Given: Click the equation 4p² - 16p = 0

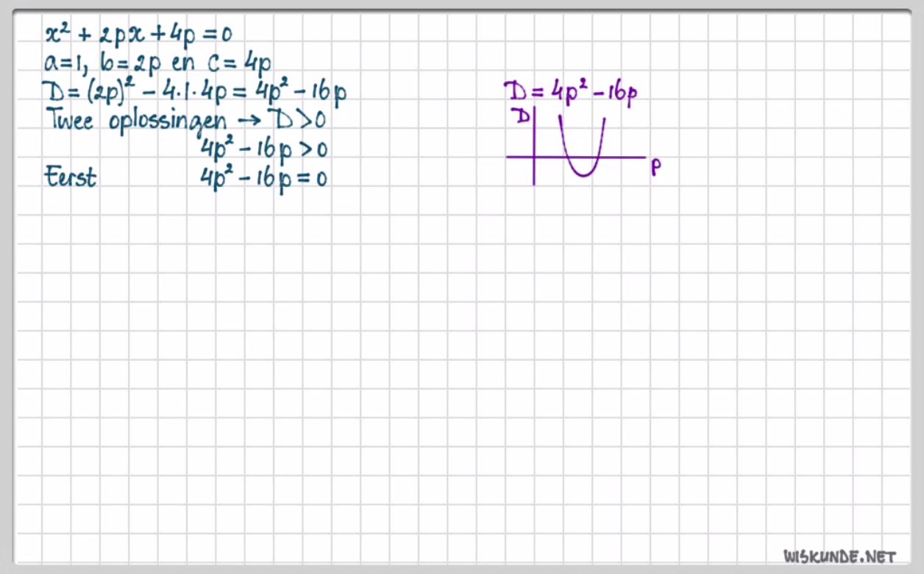Looking at the screenshot, I should point(265,176).
